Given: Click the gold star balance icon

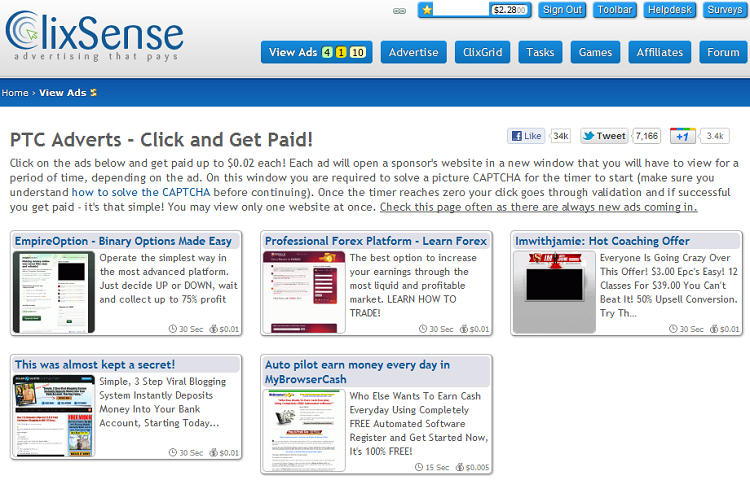Looking at the screenshot, I should point(427,10).
